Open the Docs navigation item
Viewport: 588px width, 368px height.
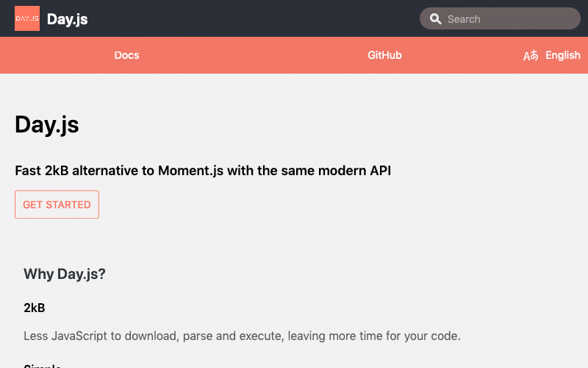tap(126, 55)
